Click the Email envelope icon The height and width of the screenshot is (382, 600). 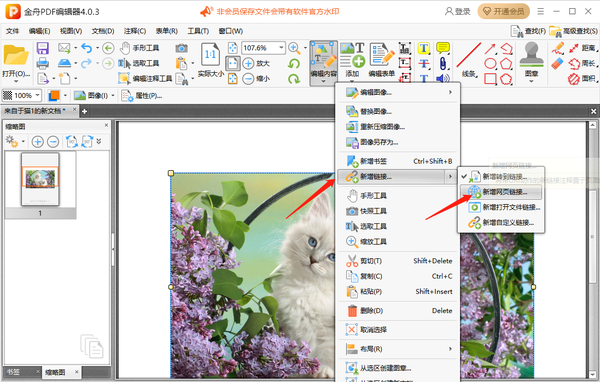pyautogui.click(x=64, y=48)
